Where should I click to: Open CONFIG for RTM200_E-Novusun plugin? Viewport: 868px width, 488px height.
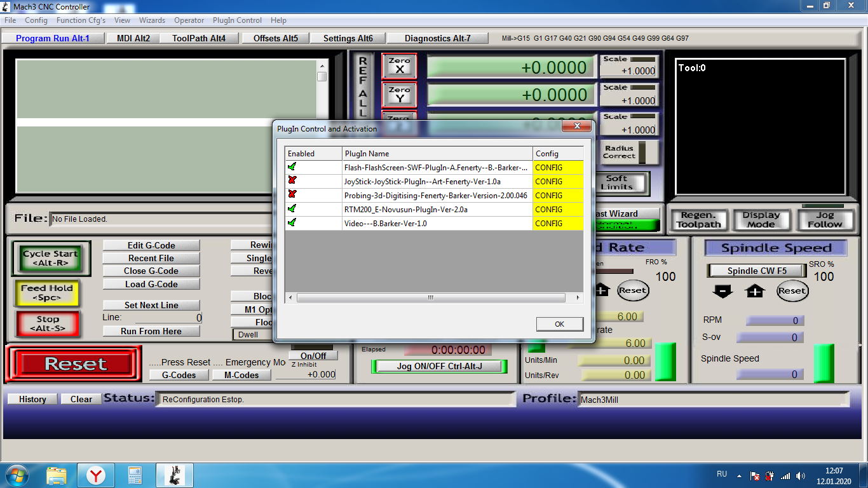click(x=558, y=210)
